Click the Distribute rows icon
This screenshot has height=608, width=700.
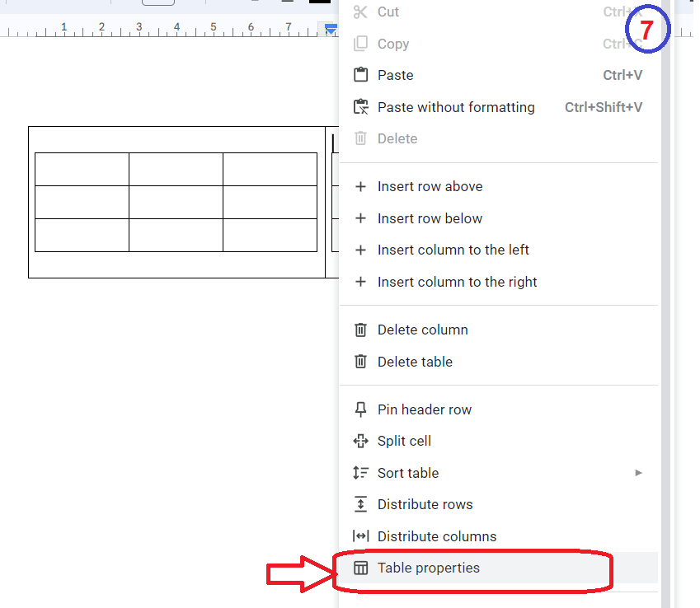tap(360, 504)
